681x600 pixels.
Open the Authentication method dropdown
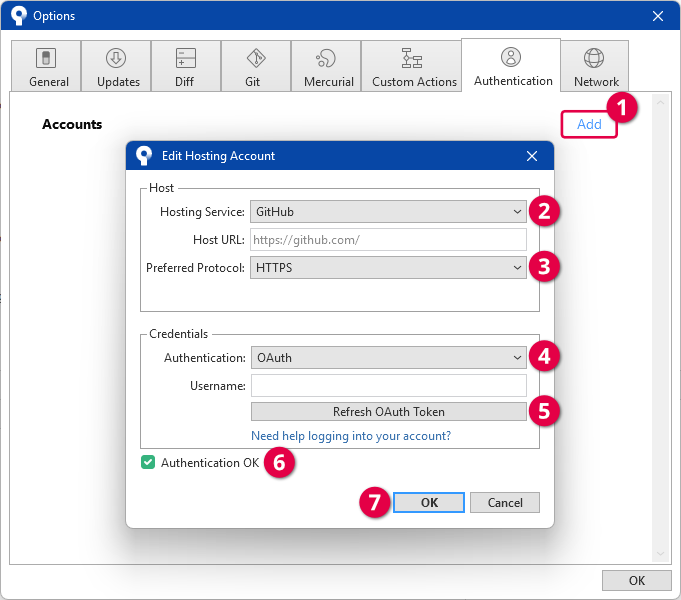(x=389, y=358)
